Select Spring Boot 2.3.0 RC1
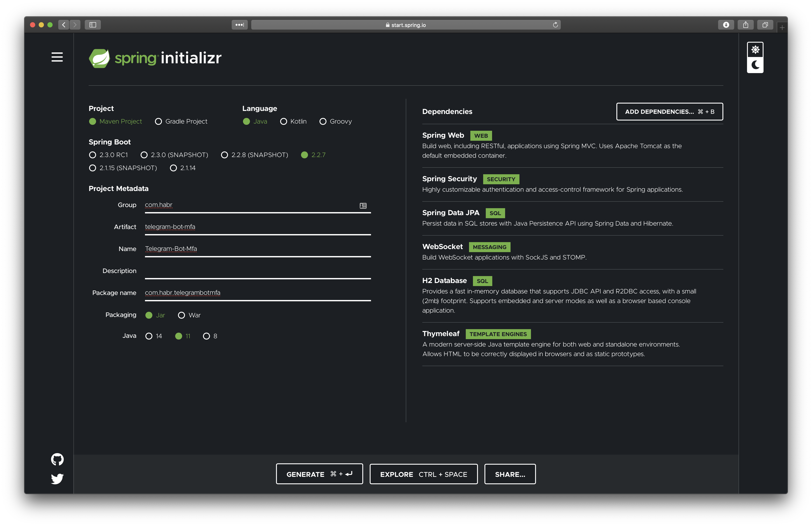 [108, 155]
